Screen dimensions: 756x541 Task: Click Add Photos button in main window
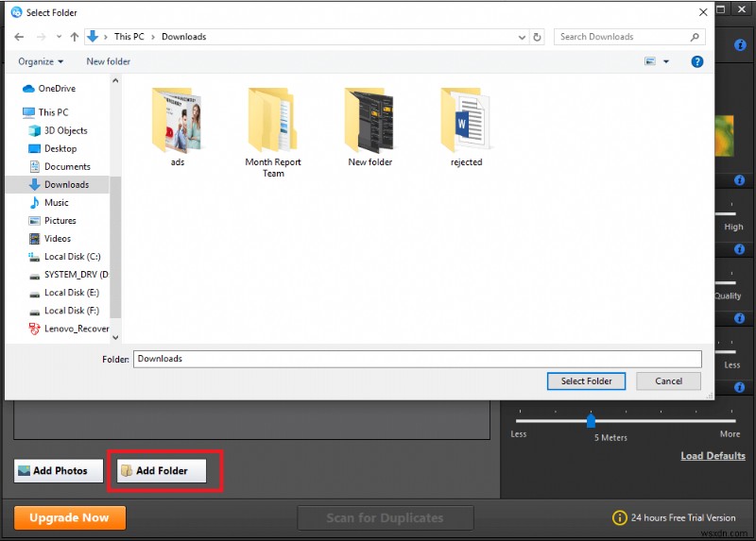(x=59, y=471)
